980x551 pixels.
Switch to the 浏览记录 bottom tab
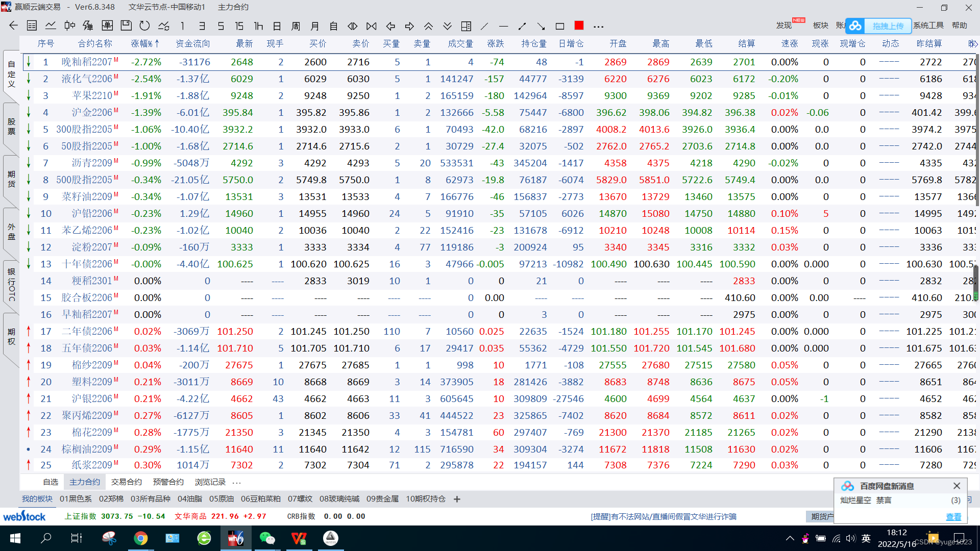click(x=210, y=482)
